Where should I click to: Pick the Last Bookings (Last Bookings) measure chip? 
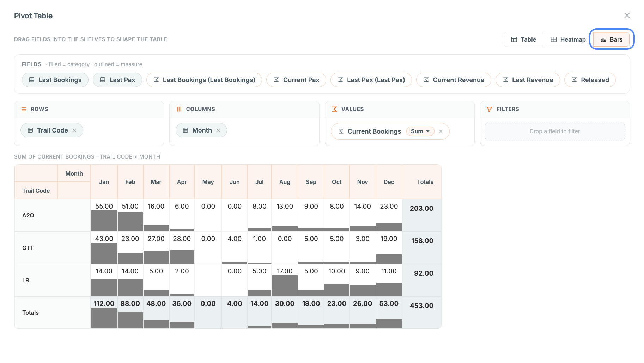[204, 80]
